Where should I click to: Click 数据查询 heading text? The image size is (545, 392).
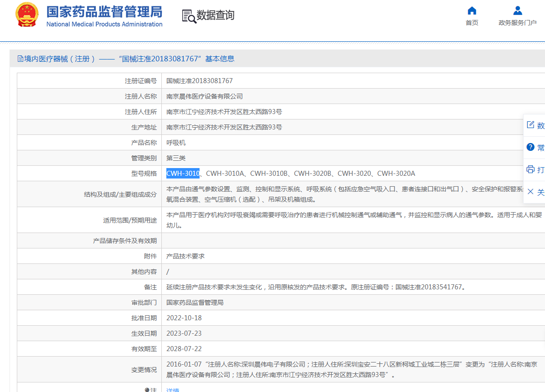pos(215,15)
